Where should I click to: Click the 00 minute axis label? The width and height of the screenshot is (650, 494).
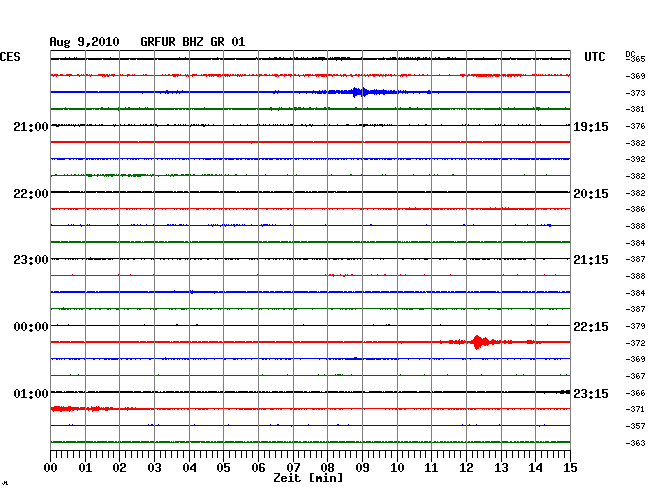tap(51, 467)
